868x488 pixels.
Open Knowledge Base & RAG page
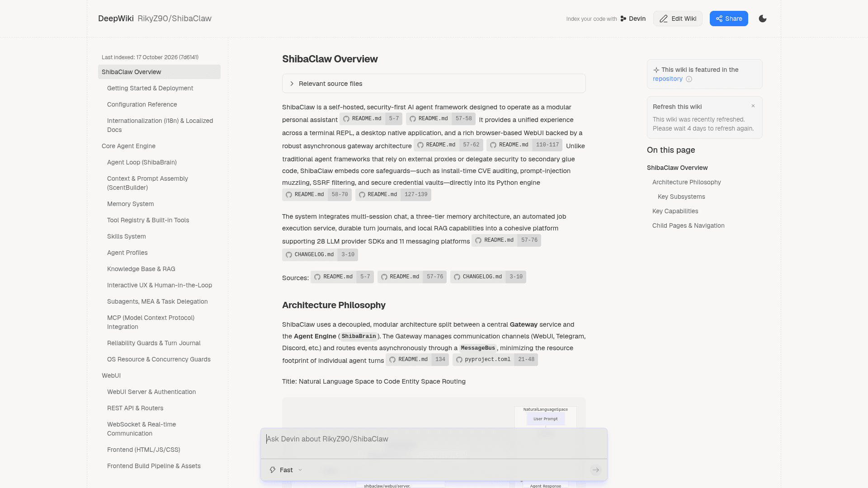(141, 269)
